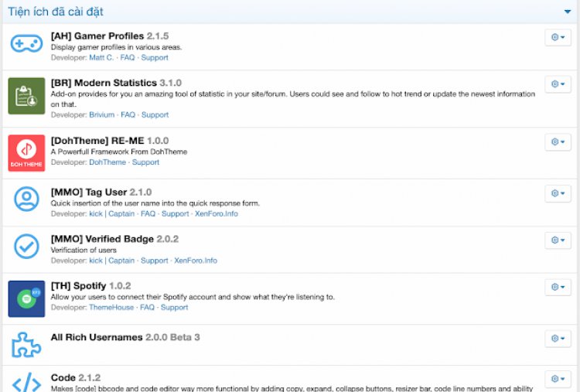Open developer link ThemeHouse
The height and width of the screenshot is (392, 580).
pyautogui.click(x=111, y=308)
